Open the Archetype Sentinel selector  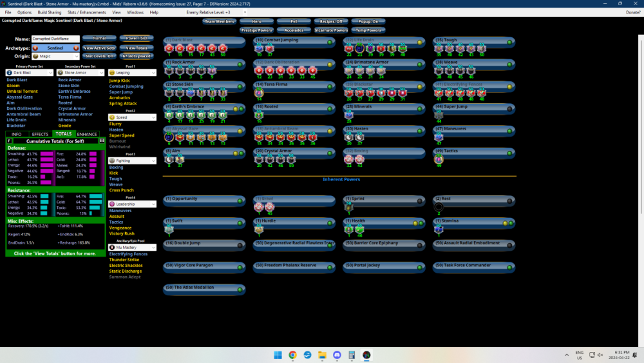coord(55,48)
